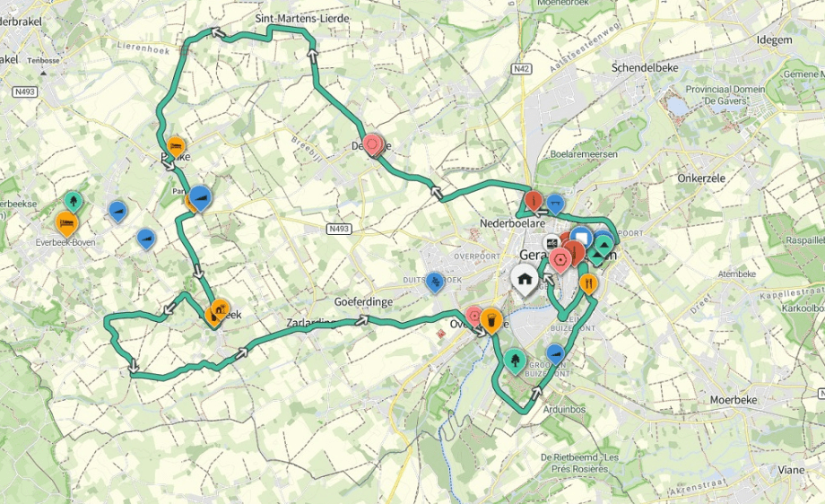Select the blue slope marker by Grooten Buizemont
This screenshot has height=504, width=825.
tap(555, 354)
